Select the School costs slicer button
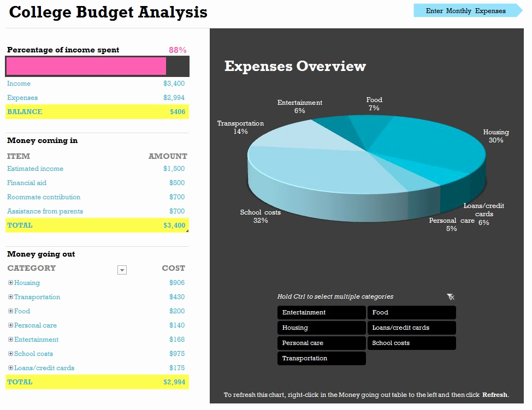Viewport: 532px width, 410px height. tap(411, 343)
